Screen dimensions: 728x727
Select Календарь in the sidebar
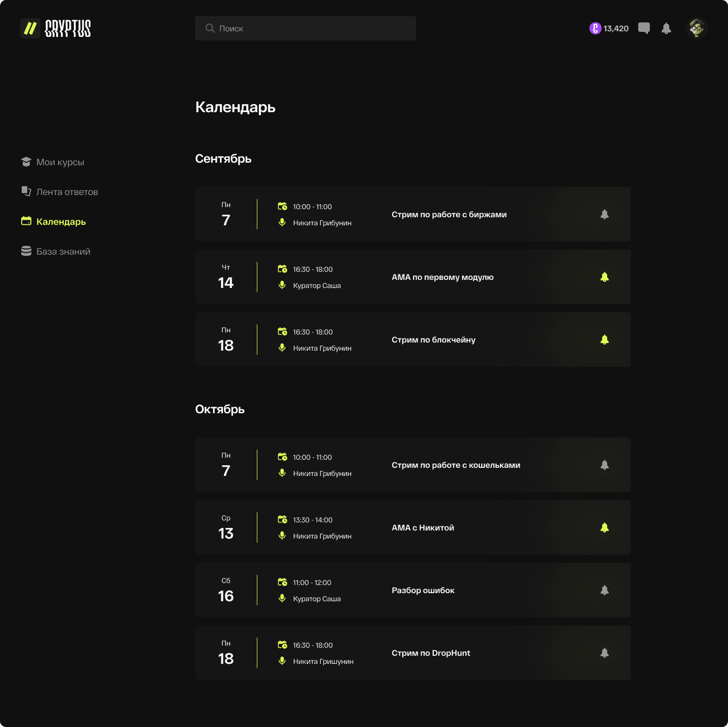pyautogui.click(x=54, y=222)
